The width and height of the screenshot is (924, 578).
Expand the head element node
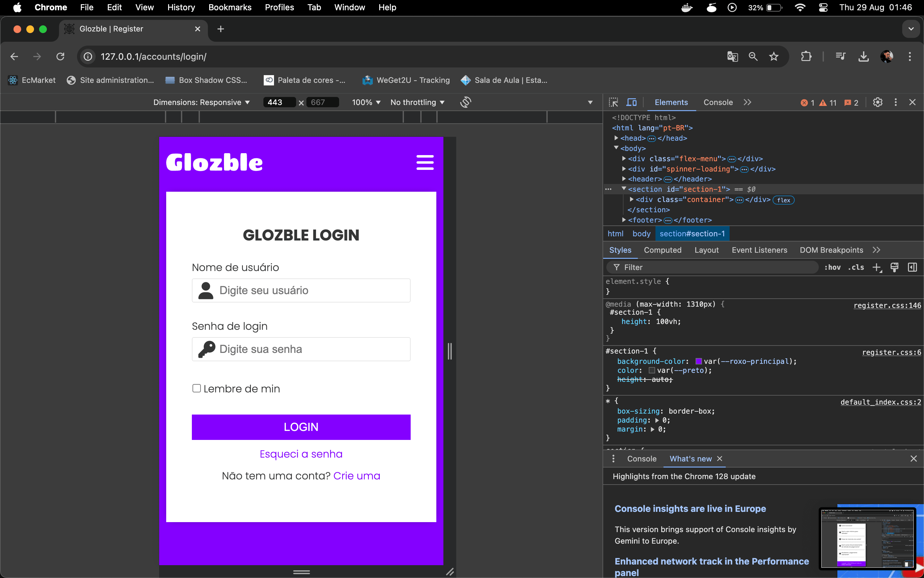tap(616, 138)
